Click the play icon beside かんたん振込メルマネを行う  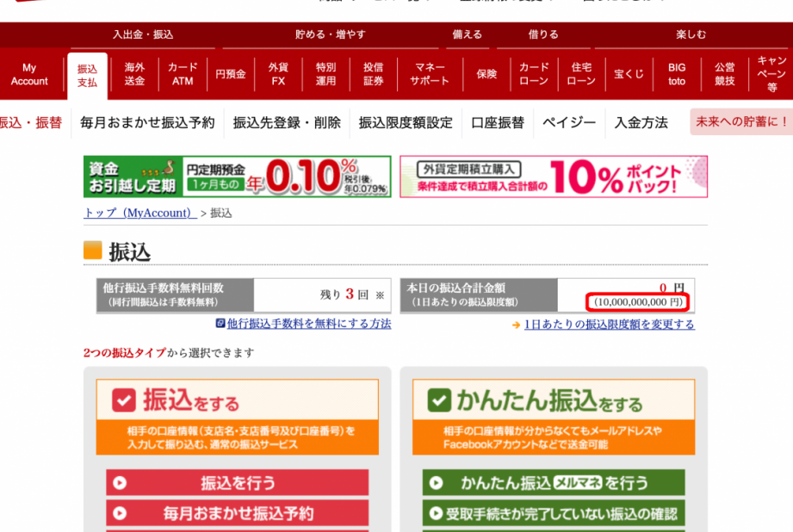coord(437,483)
